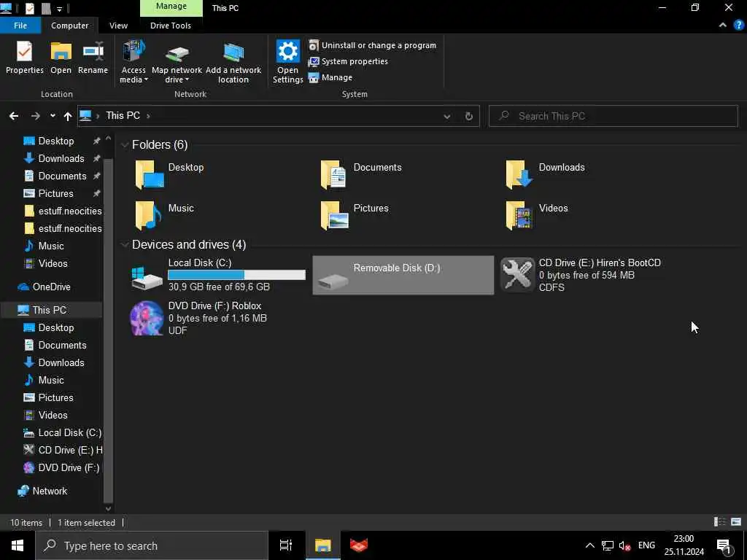Open the Quick Access Toolbar customize dropdown
Screen dimensions: 747x560
coord(59,9)
